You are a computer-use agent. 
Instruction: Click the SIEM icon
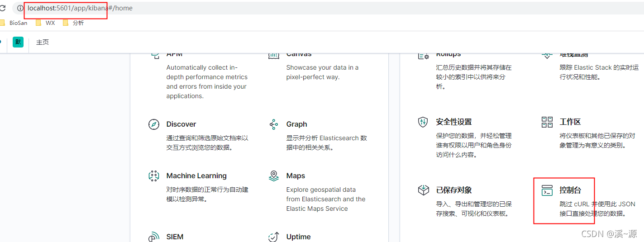click(x=154, y=237)
